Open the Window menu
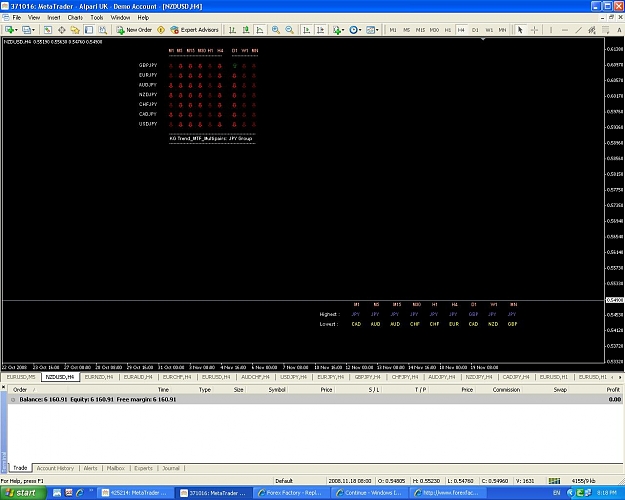This screenshot has width=625, height=500. [x=120, y=18]
